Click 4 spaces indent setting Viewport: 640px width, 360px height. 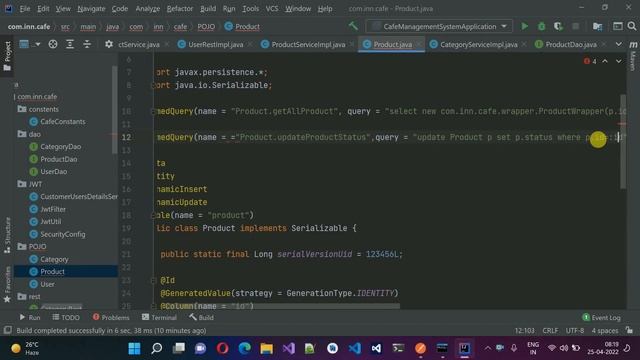(x=605, y=330)
